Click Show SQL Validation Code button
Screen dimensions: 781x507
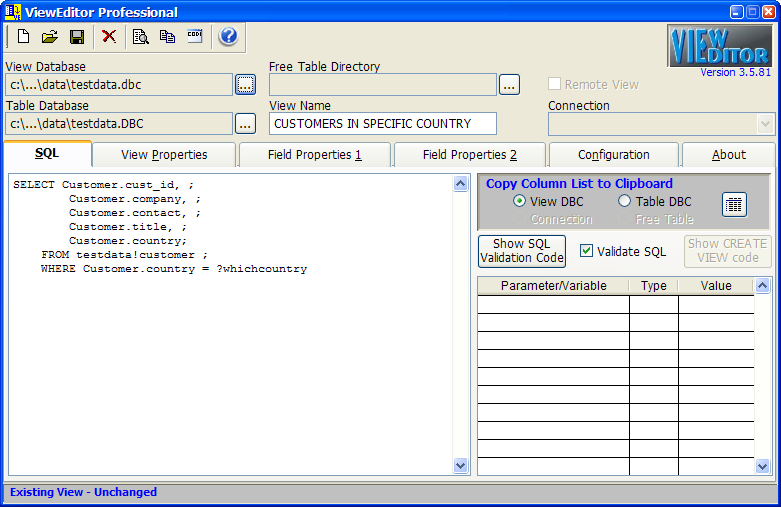click(x=522, y=251)
